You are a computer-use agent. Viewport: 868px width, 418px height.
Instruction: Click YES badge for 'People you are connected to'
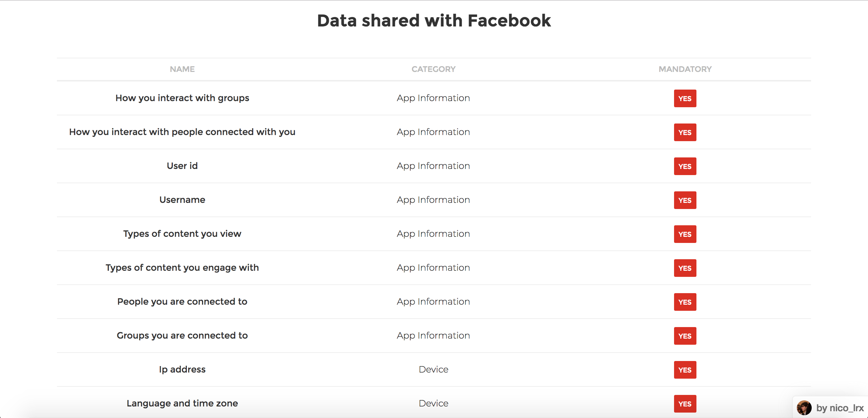[685, 302]
